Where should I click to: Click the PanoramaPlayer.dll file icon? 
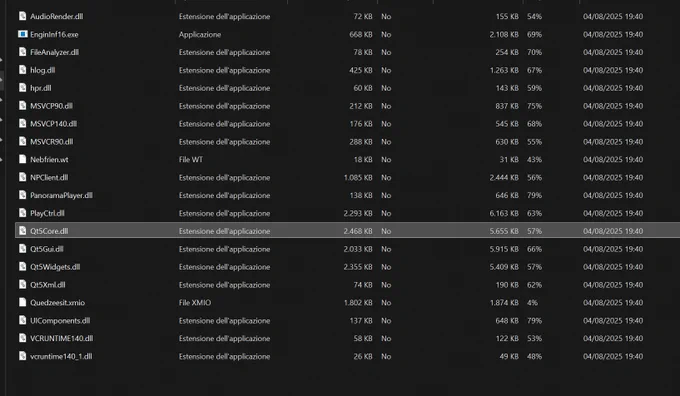tap(23, 195)
